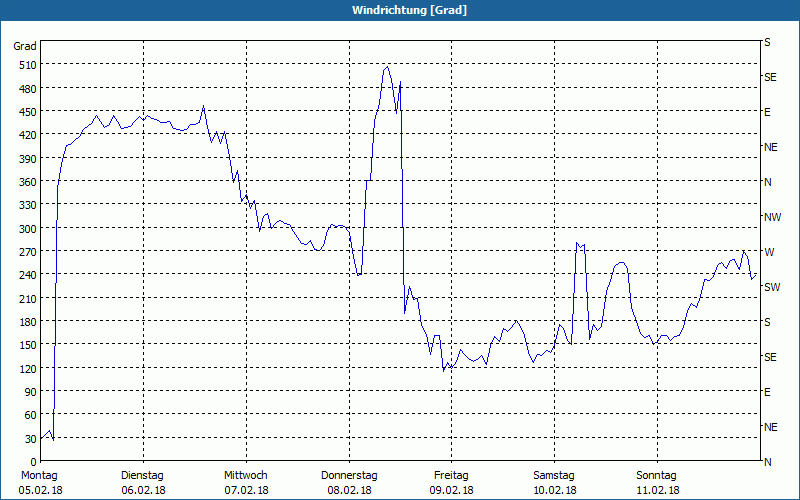Click the 30 value on the left axis
The width and height of the screenshot is (800, 500).
coord(31,439)
